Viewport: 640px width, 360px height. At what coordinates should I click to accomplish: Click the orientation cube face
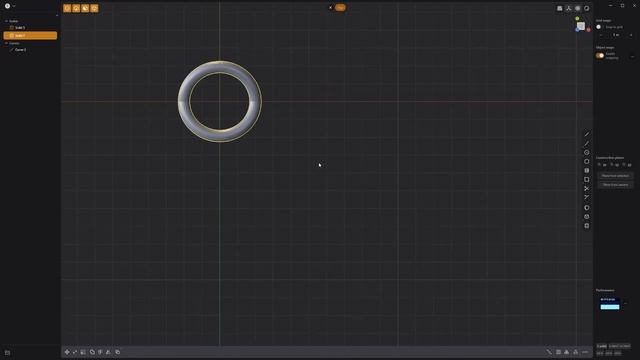(x=581, y=26)
